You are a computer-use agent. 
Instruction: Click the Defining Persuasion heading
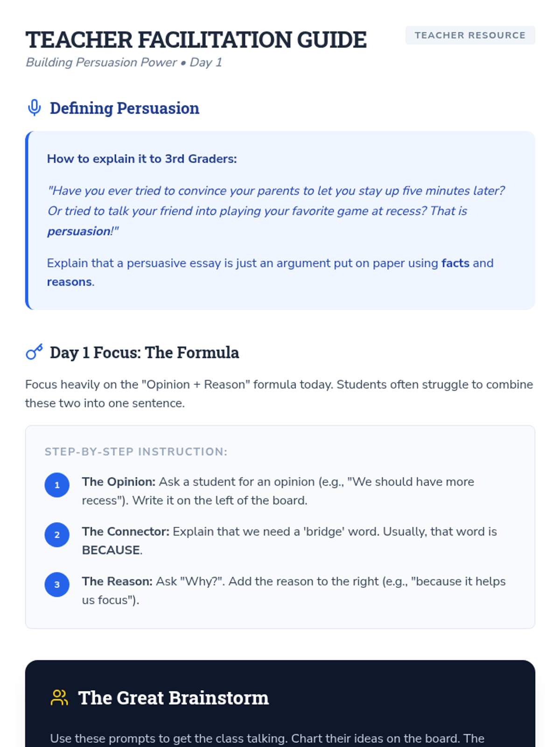point(124,108)
